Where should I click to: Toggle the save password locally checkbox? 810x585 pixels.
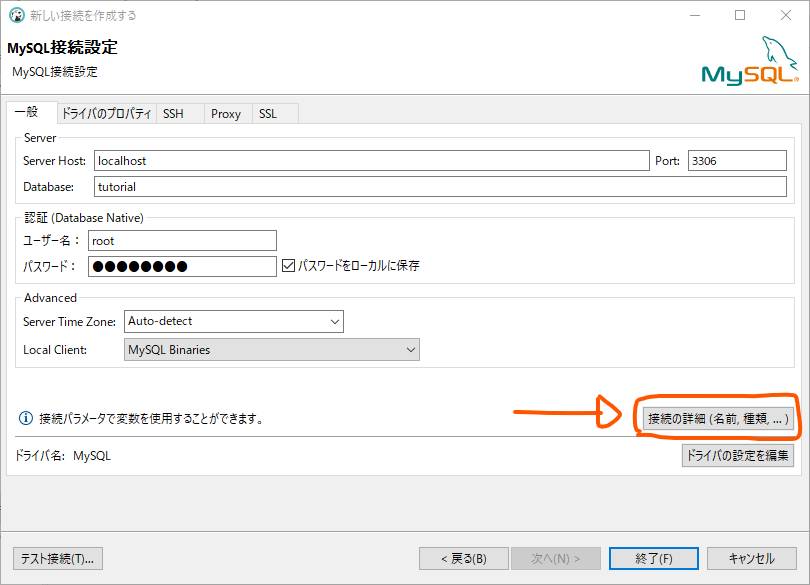(x=288, y=266)
